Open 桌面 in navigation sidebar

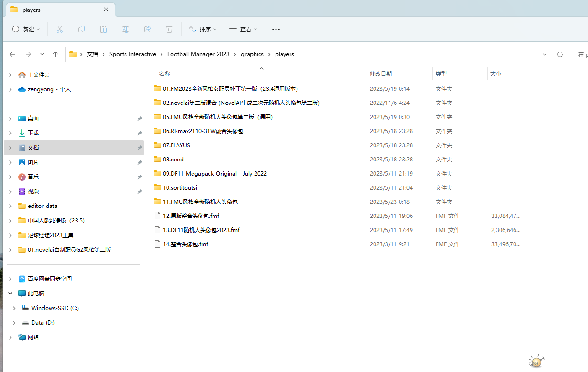click(33, 119)
